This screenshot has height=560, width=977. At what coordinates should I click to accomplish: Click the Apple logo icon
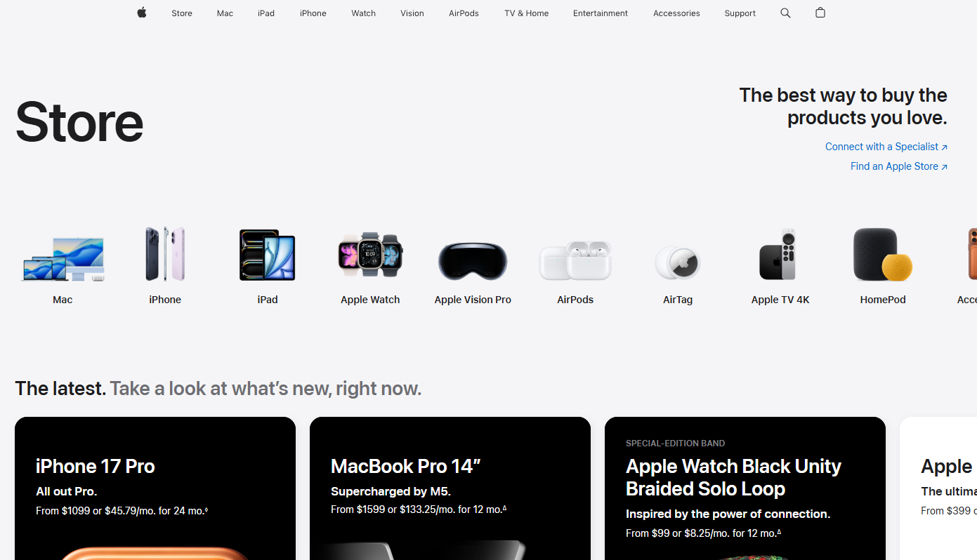click(142, 13)
